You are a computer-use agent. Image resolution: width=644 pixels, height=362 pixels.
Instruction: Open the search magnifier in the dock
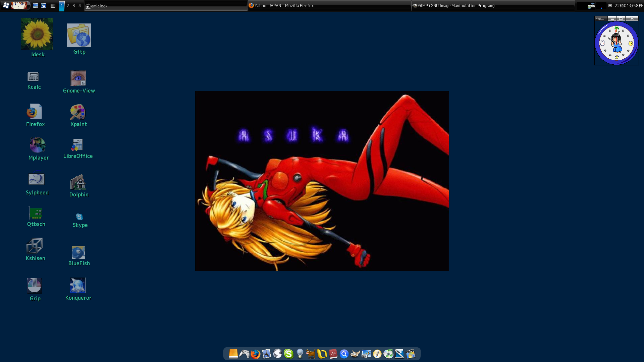pyautogui.click(x=344, y=354)
